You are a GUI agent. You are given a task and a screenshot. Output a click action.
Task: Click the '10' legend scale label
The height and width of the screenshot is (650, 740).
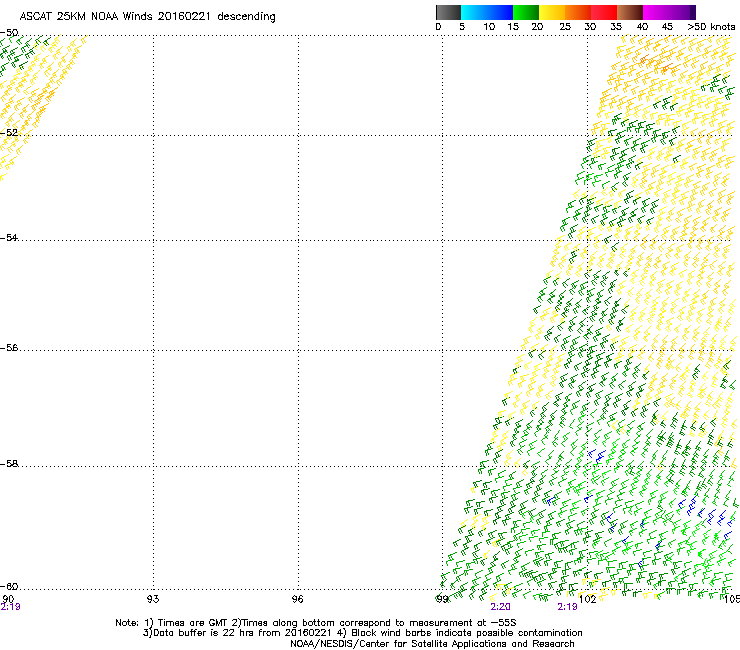coord(489,27)
